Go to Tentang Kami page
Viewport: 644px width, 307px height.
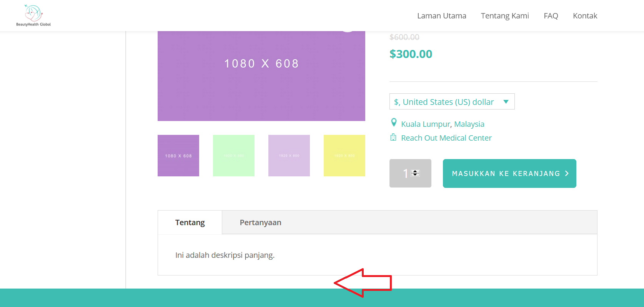pyautogui.click(x=505, y=16)
